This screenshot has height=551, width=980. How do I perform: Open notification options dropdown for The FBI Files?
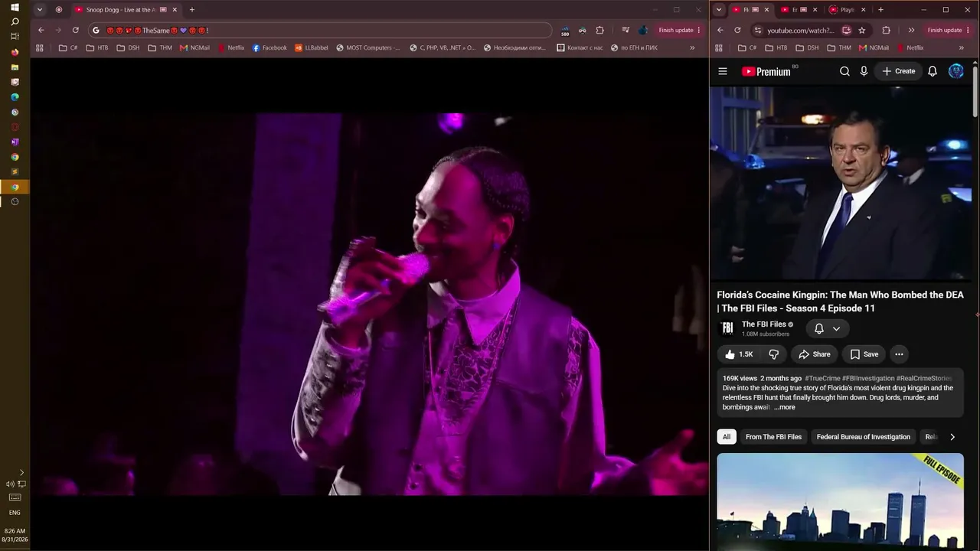click(x=836, y=328)
